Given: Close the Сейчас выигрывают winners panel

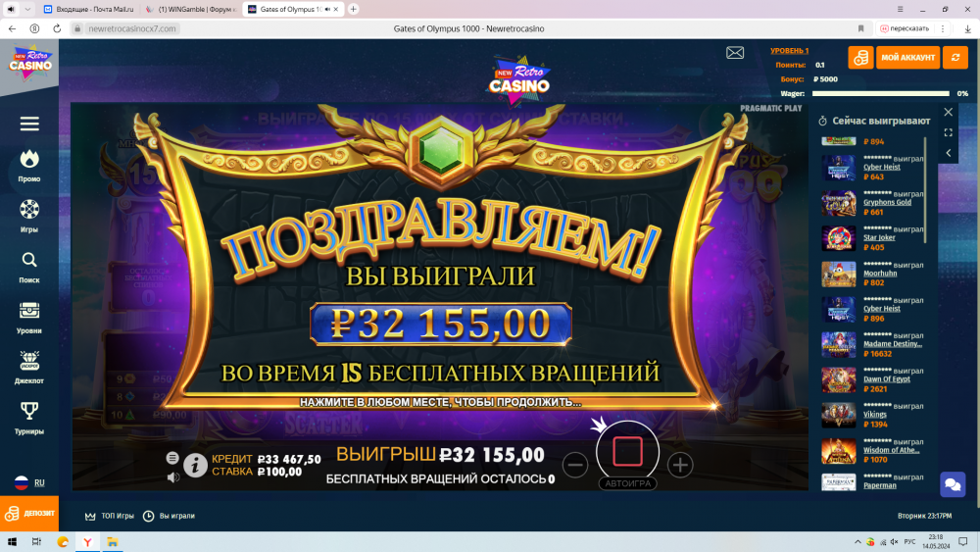Looking at the screenshot, I should 948,113.
